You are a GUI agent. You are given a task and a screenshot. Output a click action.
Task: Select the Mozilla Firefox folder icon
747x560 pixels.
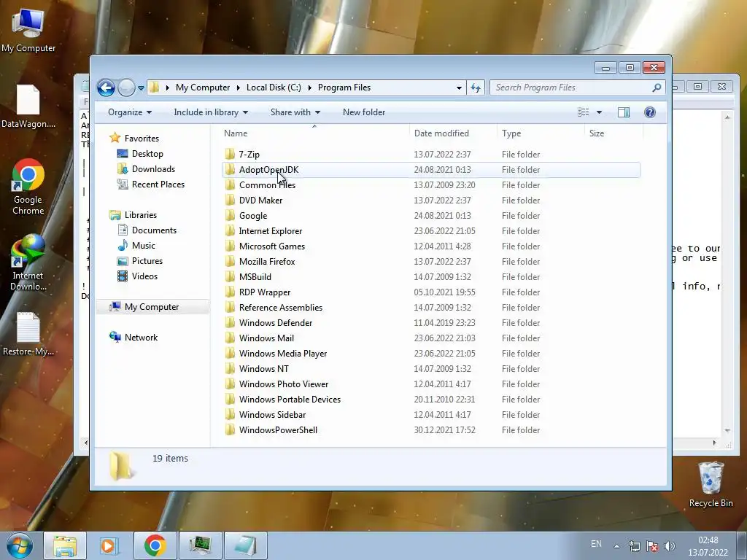coord(230,261)
